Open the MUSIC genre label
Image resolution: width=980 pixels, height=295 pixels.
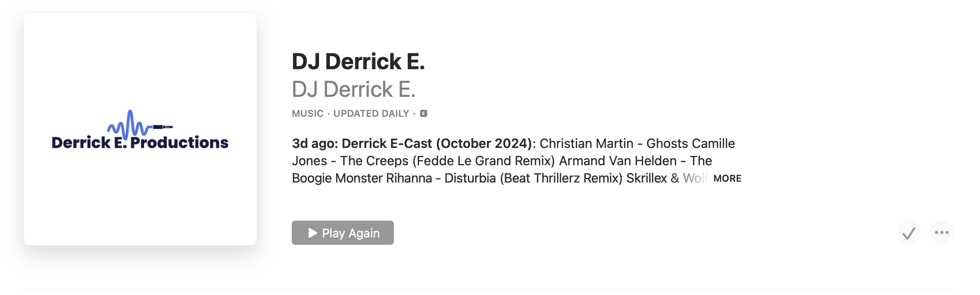[x=307, y=113]
